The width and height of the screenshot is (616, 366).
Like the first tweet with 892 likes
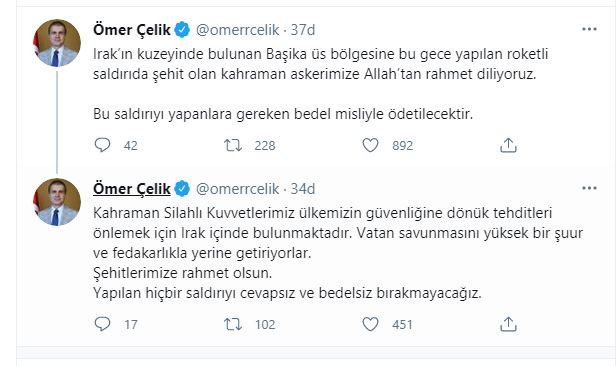click(370, 145)
